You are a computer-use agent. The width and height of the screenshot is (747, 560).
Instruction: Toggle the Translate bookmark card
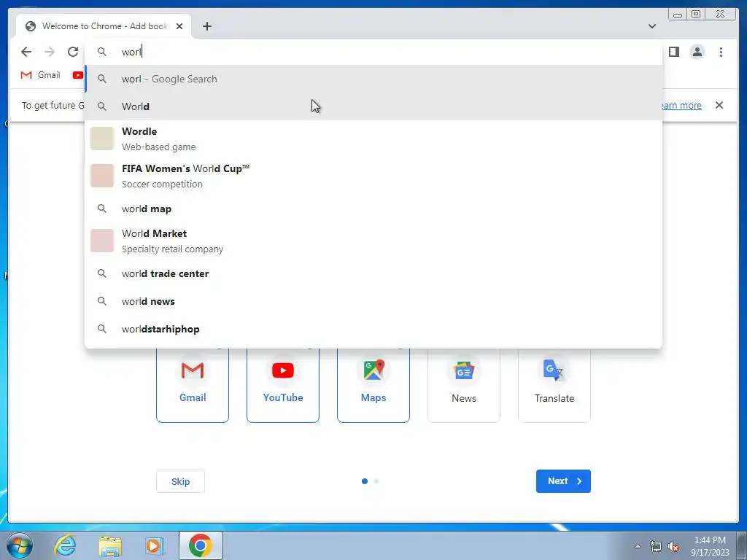click(x=554, y=385)
